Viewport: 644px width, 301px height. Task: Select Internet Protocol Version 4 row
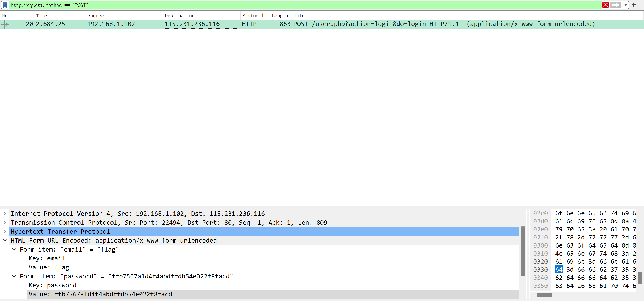coord(264,214)
